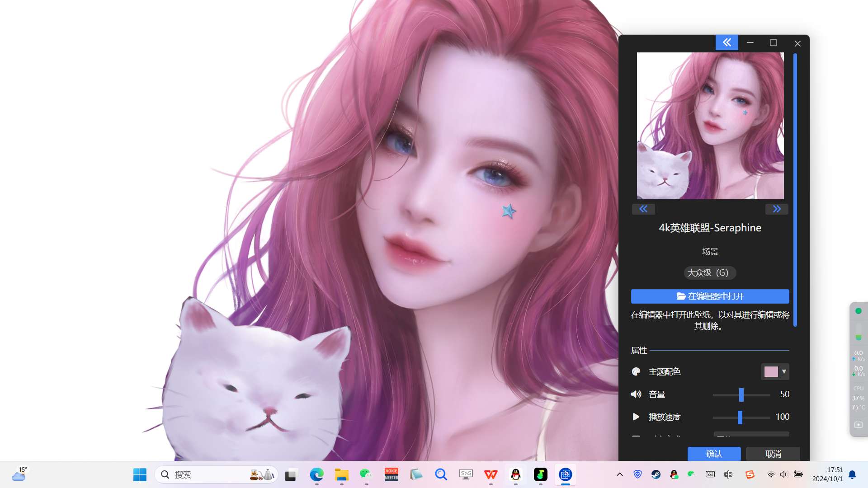Screen dimensions: 868x488
Task: Click the play icon beside 播放速度
Action: [636, 417]
